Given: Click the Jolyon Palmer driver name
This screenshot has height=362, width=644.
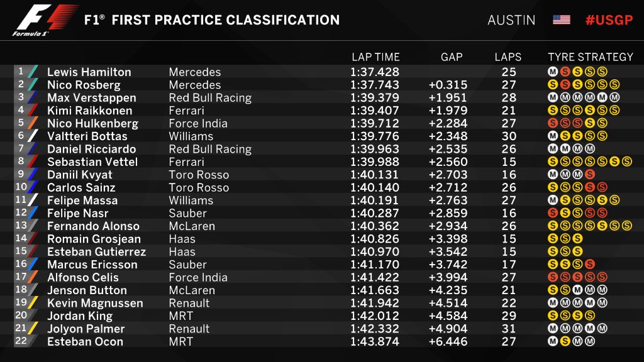Looking at the screenshot, I should pos(86,329).
